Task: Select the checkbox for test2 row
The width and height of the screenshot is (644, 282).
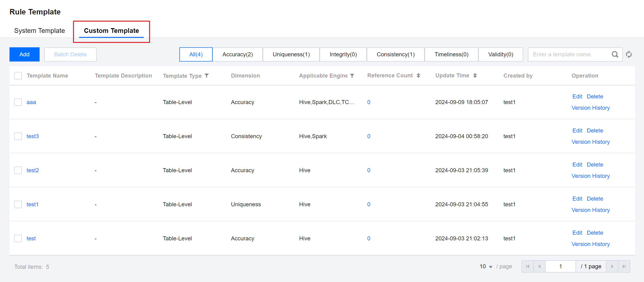Action: tap(18, 170)
